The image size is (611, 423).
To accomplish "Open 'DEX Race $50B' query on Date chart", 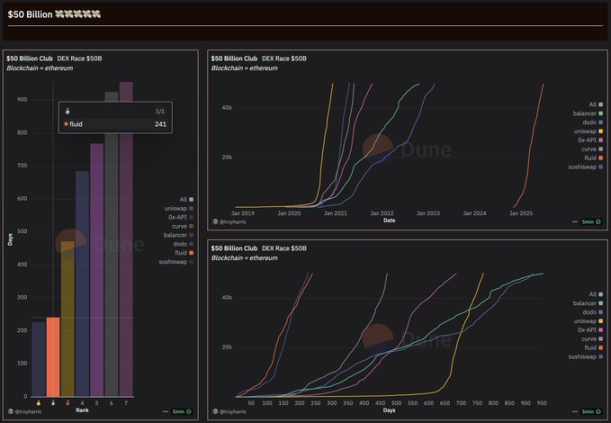I will 284,58.
